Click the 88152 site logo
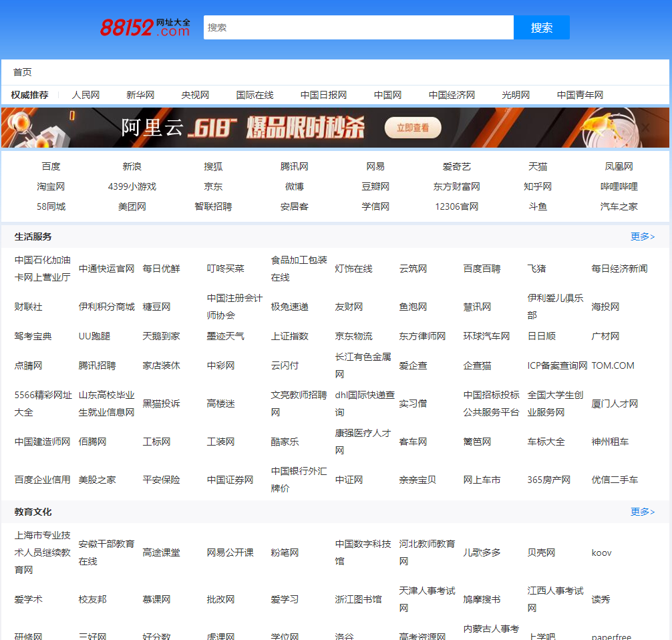This screenshot has height=640, width=672. [145, 27]
